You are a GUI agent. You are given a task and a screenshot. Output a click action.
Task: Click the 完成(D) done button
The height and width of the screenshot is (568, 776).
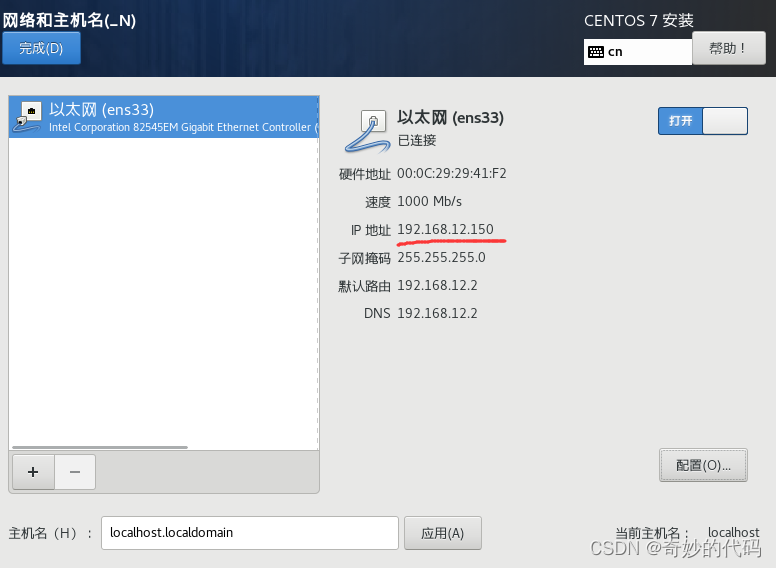(41, 48)
